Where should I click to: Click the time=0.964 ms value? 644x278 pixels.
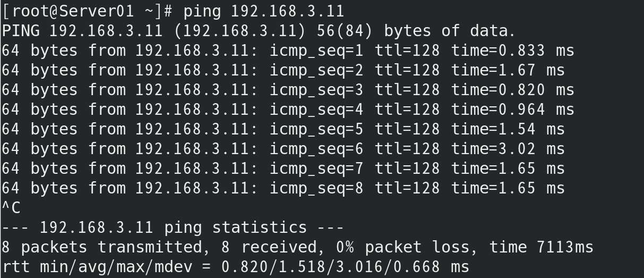coord(513,109)
